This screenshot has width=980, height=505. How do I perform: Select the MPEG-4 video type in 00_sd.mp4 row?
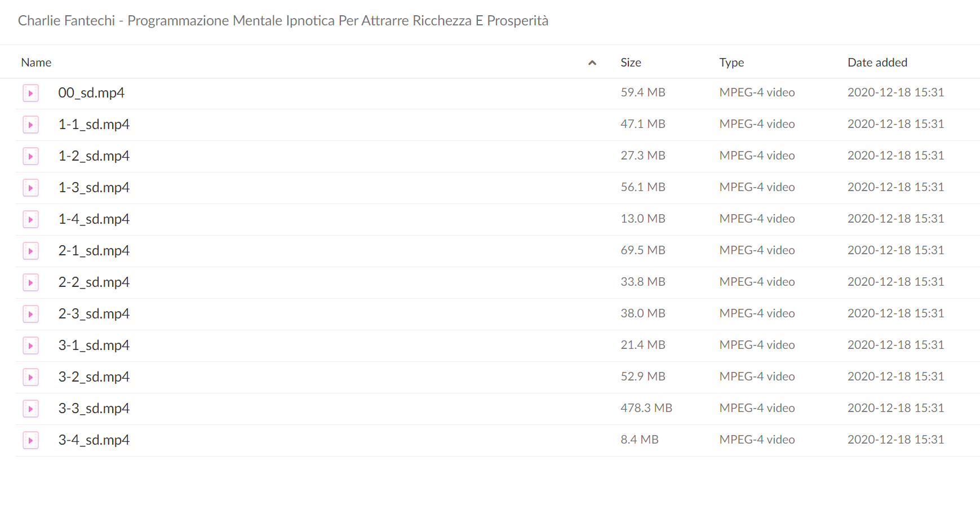[x=757, y=92]
